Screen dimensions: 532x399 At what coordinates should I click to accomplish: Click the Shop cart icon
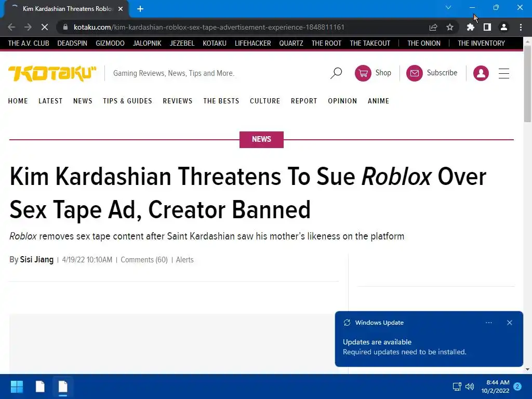[x=363, y=73]
